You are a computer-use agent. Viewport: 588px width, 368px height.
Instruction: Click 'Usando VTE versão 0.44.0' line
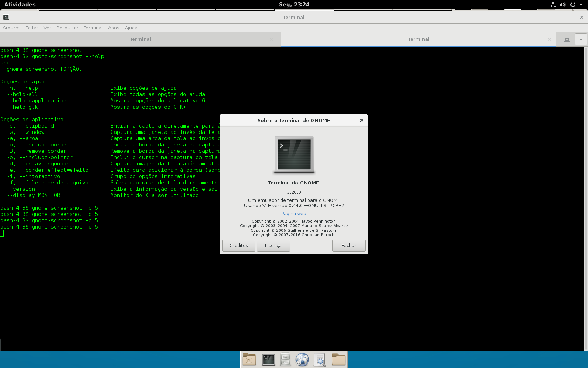(294, 206)
